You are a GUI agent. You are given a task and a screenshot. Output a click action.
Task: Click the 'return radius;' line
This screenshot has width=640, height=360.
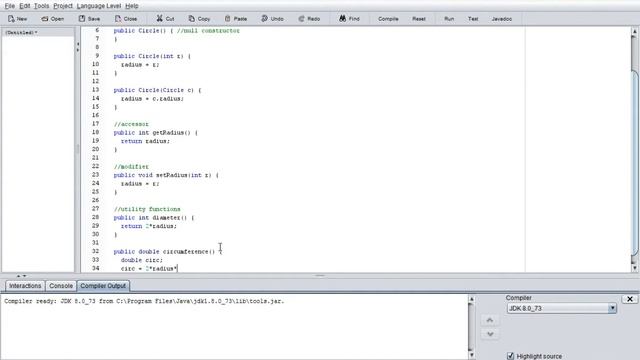(x=145, y=141)
